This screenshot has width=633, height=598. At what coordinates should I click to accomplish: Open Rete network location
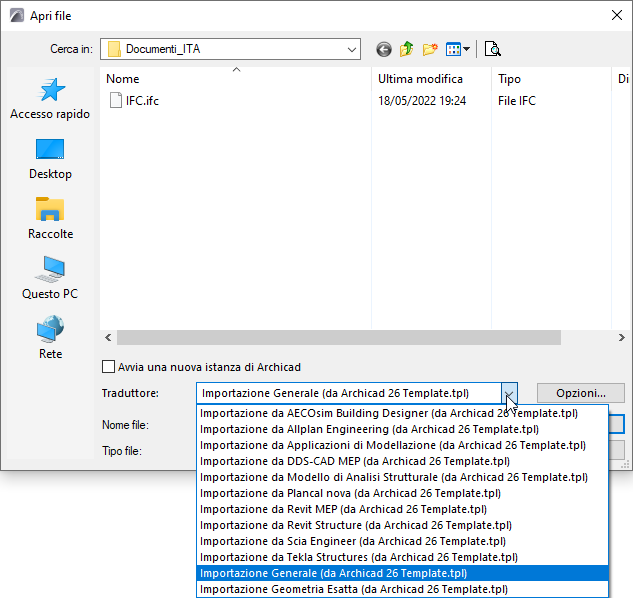[50, 338]
